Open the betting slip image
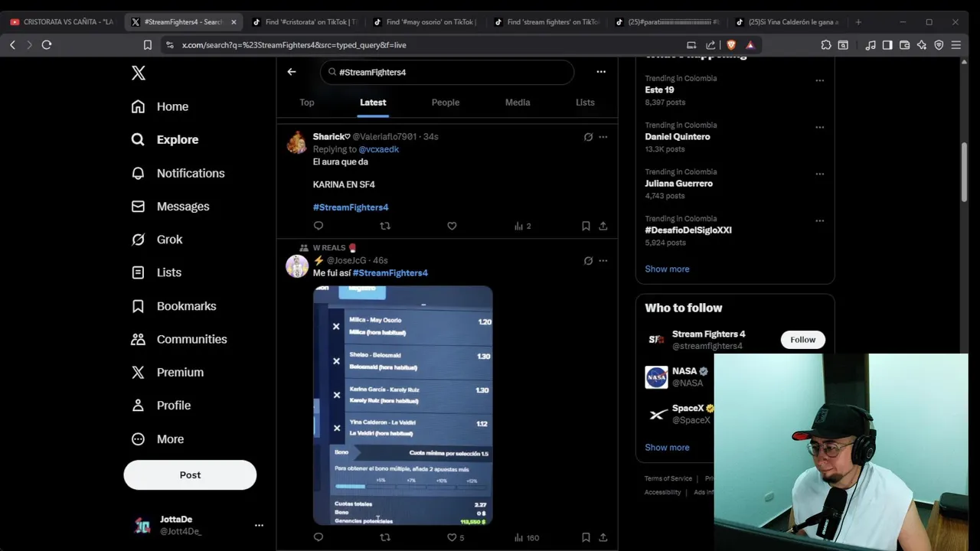The height and width of the screenshot is (551, 980). tap(403, 406)
